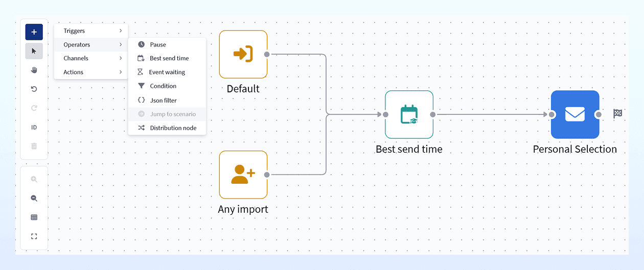Undo the last workflow change
This screenshot has width=644, height=270.
pos(34,89)
